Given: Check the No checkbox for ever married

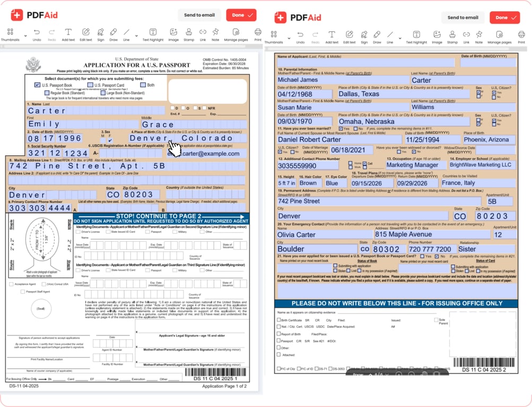Looking at the screenshot, I should [355, 129].
